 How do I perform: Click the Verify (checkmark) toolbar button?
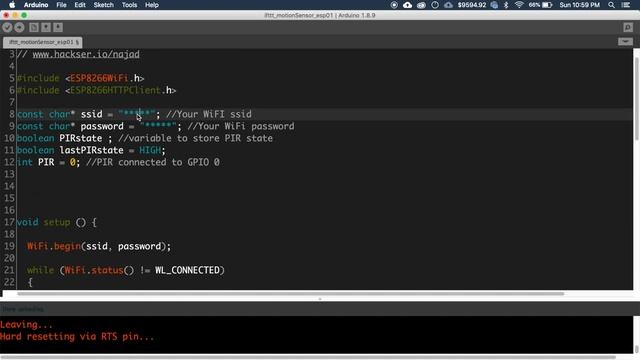(x=7, y=27)
